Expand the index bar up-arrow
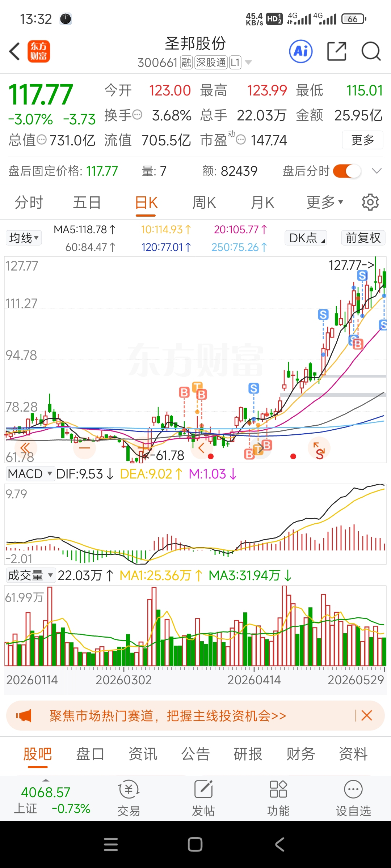 pyautogui.click(x=46, y=780)
